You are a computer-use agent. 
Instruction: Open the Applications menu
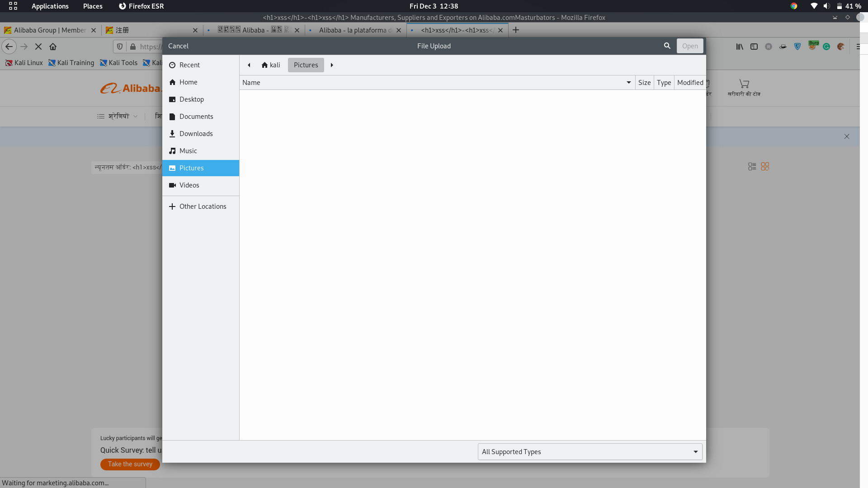tap(50, 6)
